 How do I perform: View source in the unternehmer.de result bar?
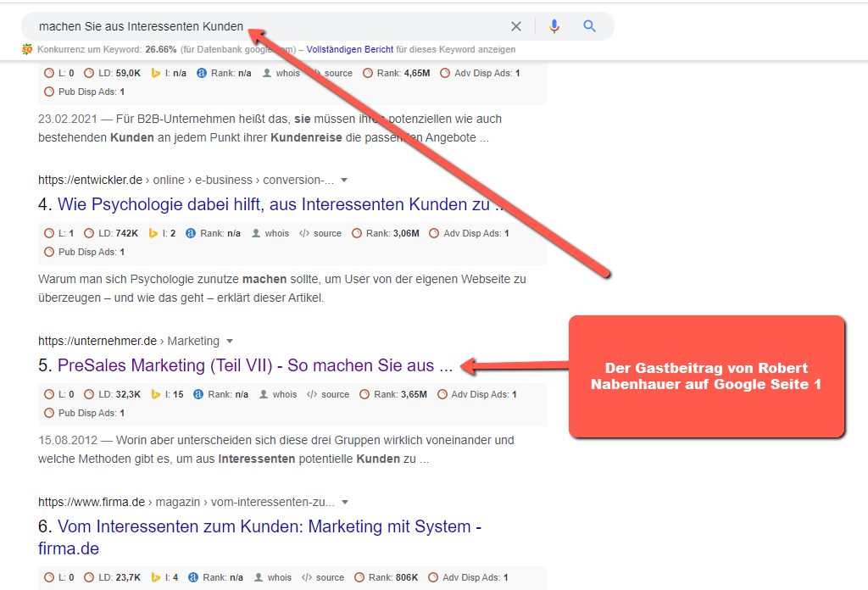pos(328,394)
